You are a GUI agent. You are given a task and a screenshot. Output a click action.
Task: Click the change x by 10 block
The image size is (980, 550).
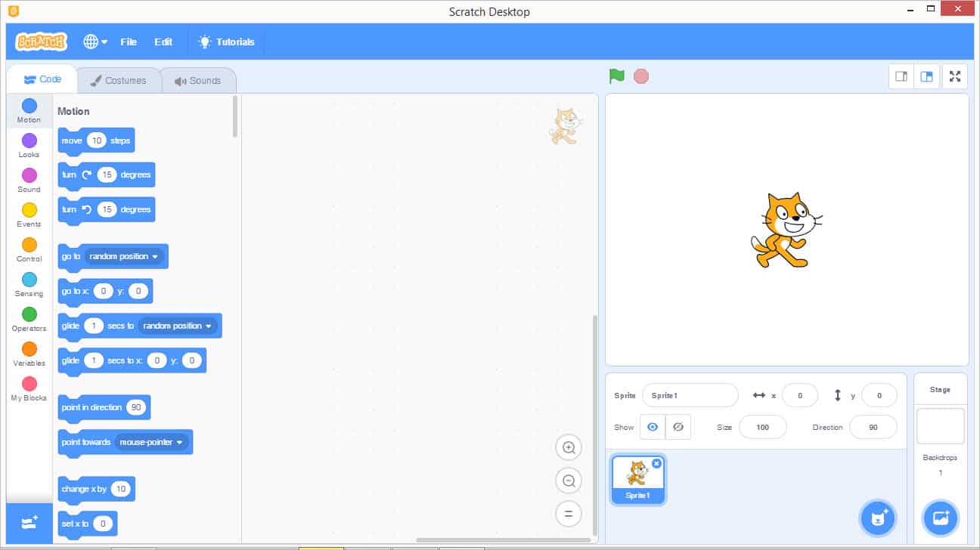96,489
